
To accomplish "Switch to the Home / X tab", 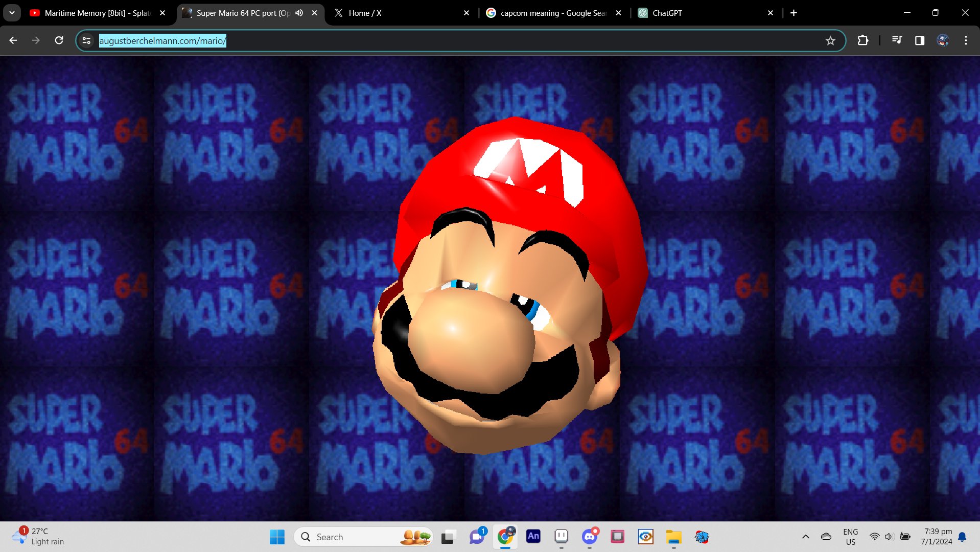I will pyautogui.click(x=401, y=13).
